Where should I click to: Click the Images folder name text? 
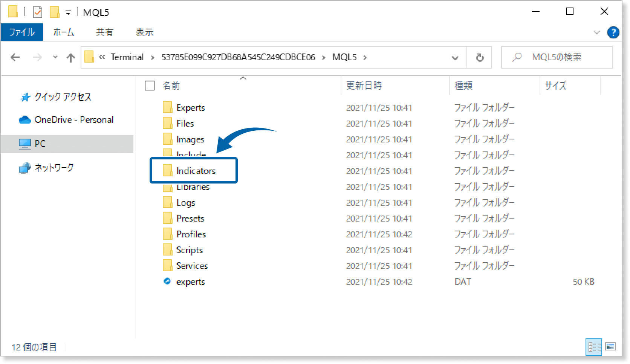(x=190, y=139)
